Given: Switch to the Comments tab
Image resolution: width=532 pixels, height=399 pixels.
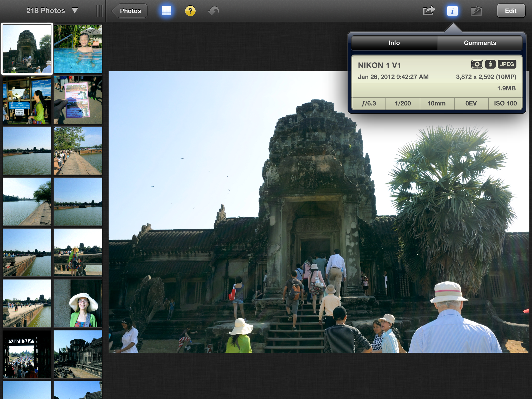Looking at the screenshot, I should (x=480, y=43).
